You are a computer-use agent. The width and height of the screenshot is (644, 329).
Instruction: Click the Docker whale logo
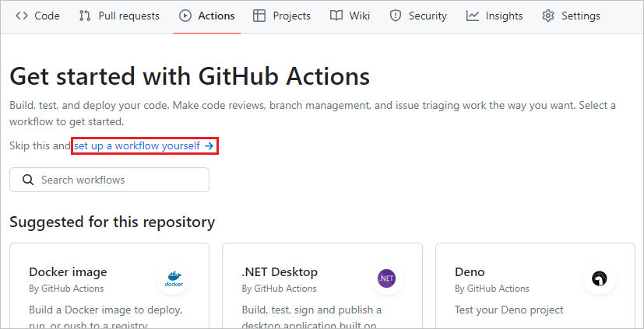[x=173, y=278]
